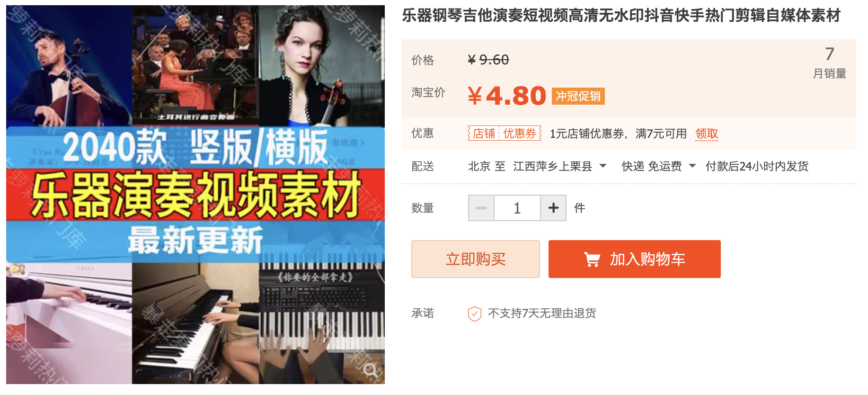868x395 pixels.
Task: Click the 店铺优惠券 coupon tag
Action: pyautogui.click(x=505, y=134)
